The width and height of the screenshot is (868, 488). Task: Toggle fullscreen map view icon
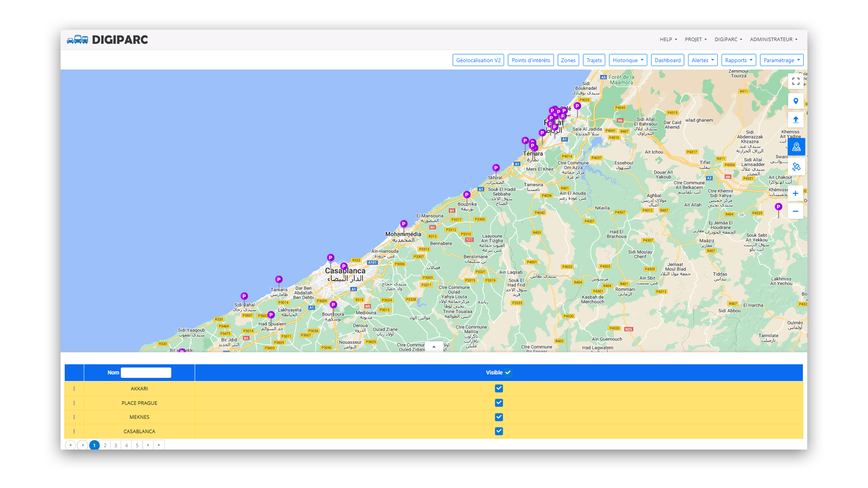tap(796, 81)
